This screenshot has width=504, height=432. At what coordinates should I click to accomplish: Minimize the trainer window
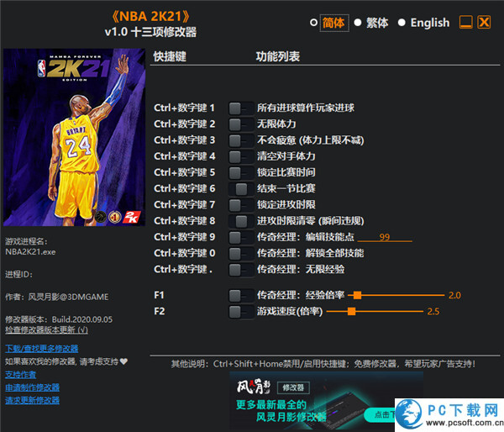pos(465,23)
